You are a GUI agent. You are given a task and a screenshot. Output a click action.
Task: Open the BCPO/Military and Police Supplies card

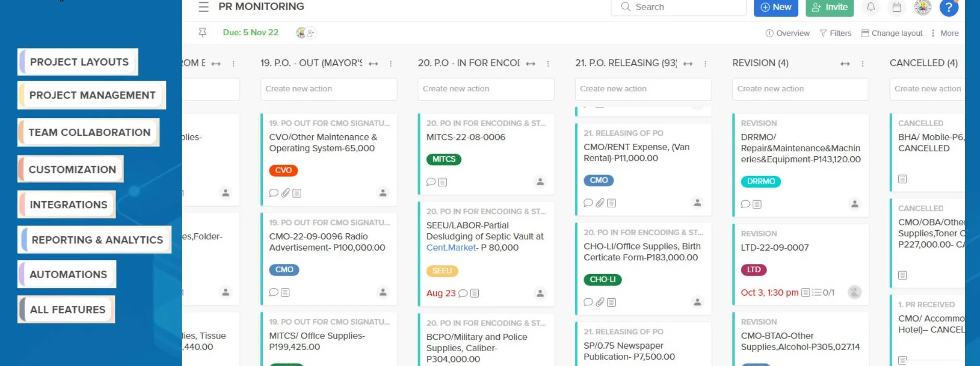coord(486,341)
